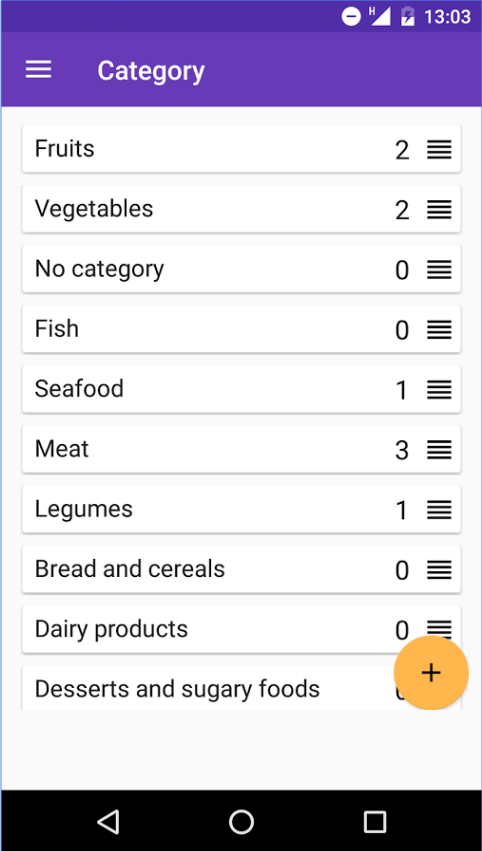Select the drag handle on No category
Image resolution: width=482 pixels, height=851 pixels.
[x=439, y=270]
